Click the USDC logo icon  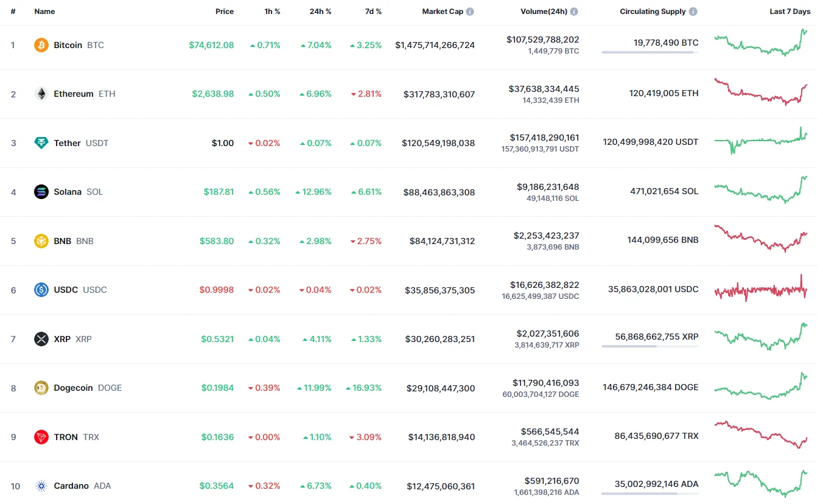(41, 290)
